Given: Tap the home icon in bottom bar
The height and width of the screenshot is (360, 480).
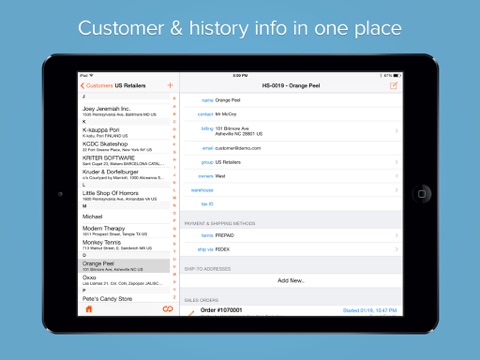Looking at the screenshot, I should tap(89, 309).
